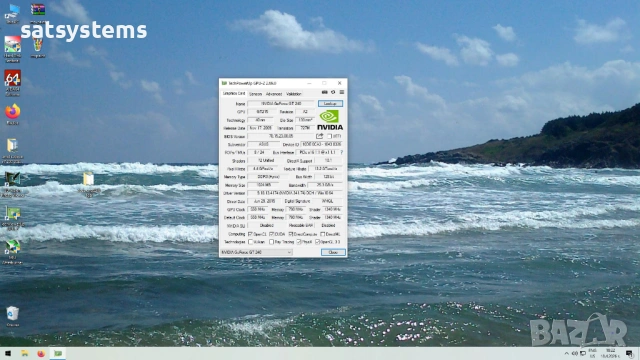Click the Bus Interface question mark
This screenshot has height=360, width=640.
tap(342, 152)
